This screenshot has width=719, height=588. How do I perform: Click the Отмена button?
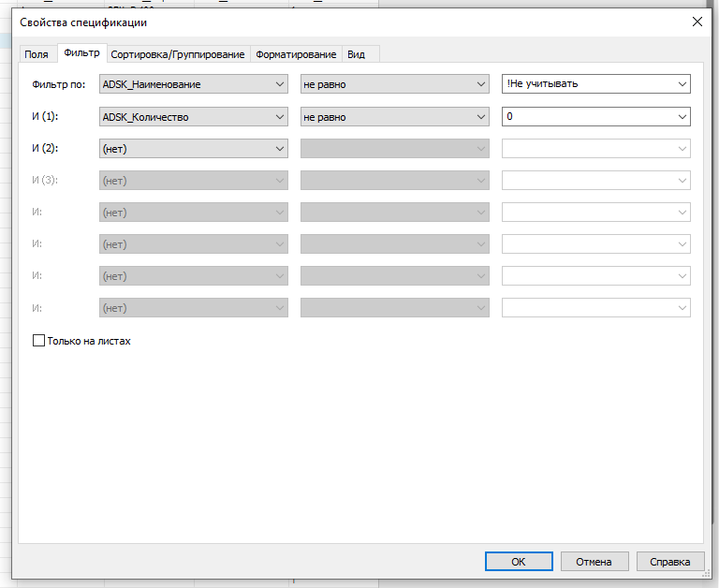[x=594, y=561]
